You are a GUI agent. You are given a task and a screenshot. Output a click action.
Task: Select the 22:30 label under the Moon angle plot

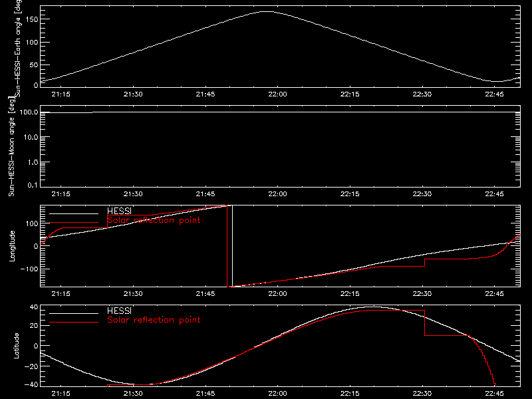click(422, 194)
